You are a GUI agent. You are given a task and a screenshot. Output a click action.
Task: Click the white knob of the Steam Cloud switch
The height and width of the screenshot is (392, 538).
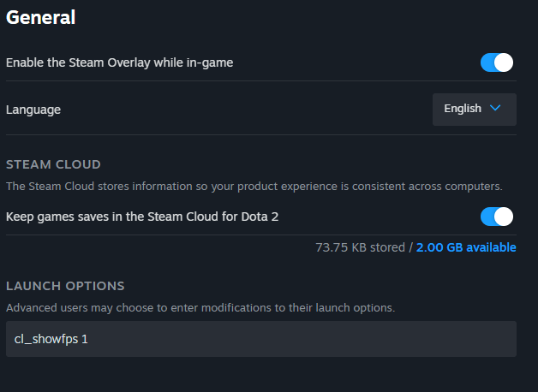pyautogui.click(x=504, y=217)
